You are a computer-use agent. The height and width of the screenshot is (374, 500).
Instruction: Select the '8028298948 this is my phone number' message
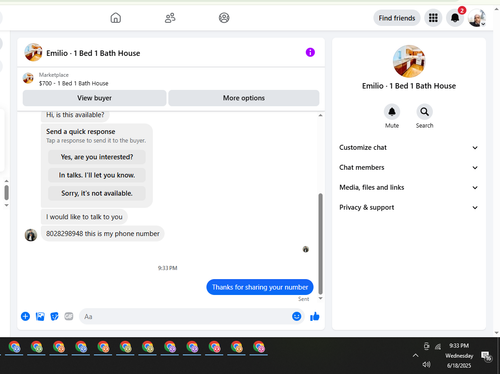[103, 234]
